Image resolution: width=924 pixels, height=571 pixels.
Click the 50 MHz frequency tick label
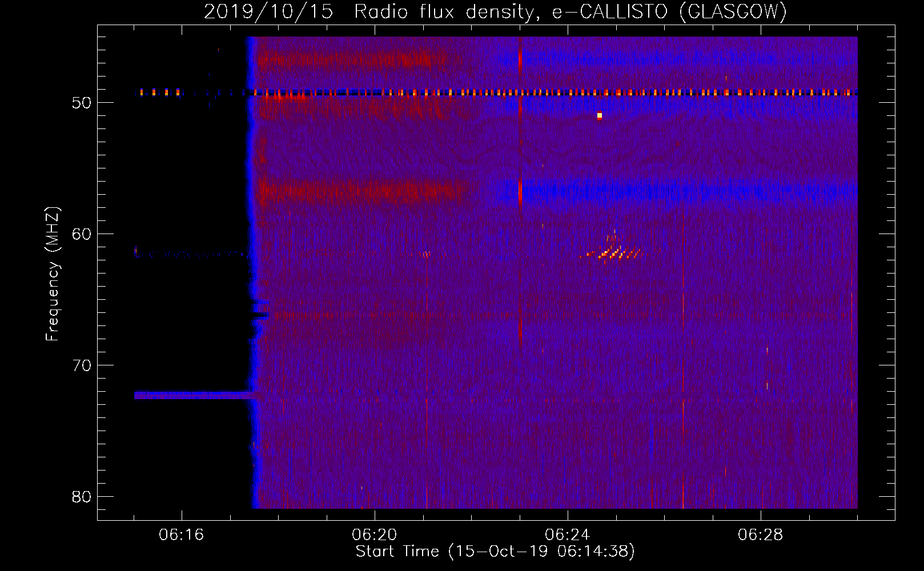point(82,103)
